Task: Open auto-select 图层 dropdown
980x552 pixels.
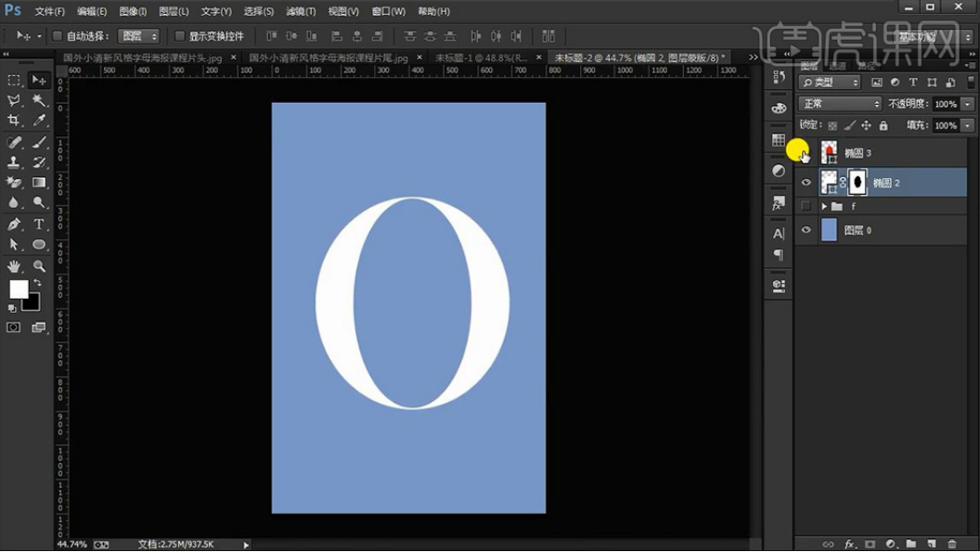Action: (x=139, y=36)
